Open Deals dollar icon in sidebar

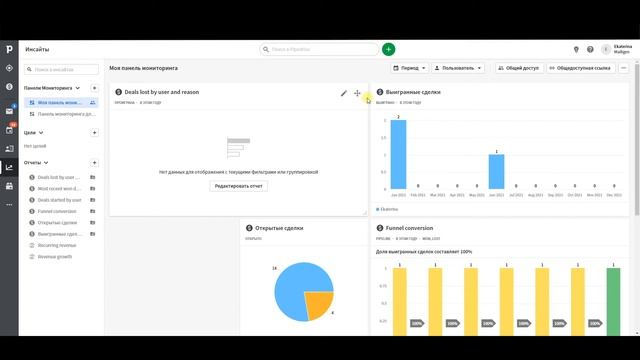pos(9,87)
